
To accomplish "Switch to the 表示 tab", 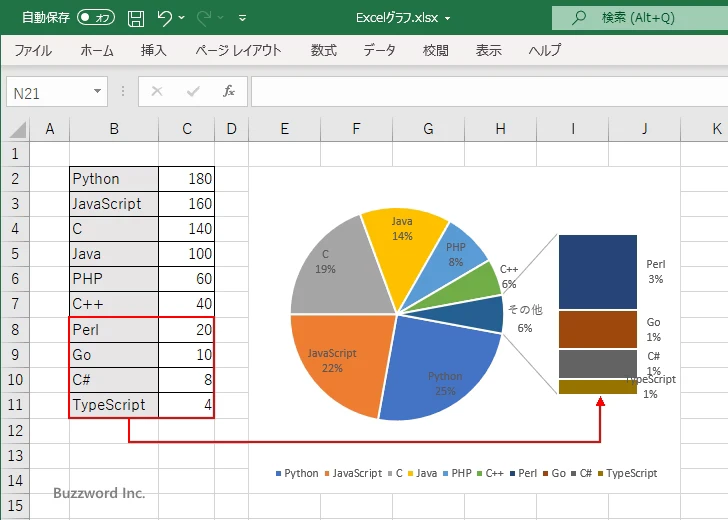I will pyautogui.click(x=488, y=50).
